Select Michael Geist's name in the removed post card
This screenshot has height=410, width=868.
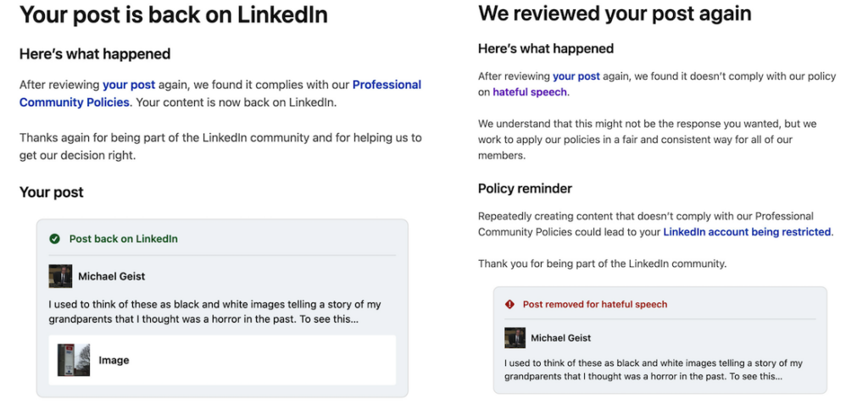click(561, 338)
